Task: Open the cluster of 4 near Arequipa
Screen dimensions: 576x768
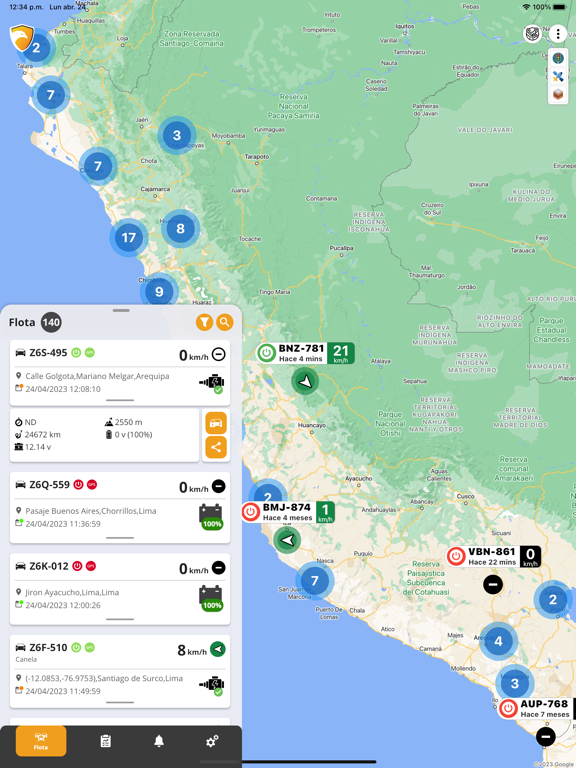Action: tap(498, 641)
